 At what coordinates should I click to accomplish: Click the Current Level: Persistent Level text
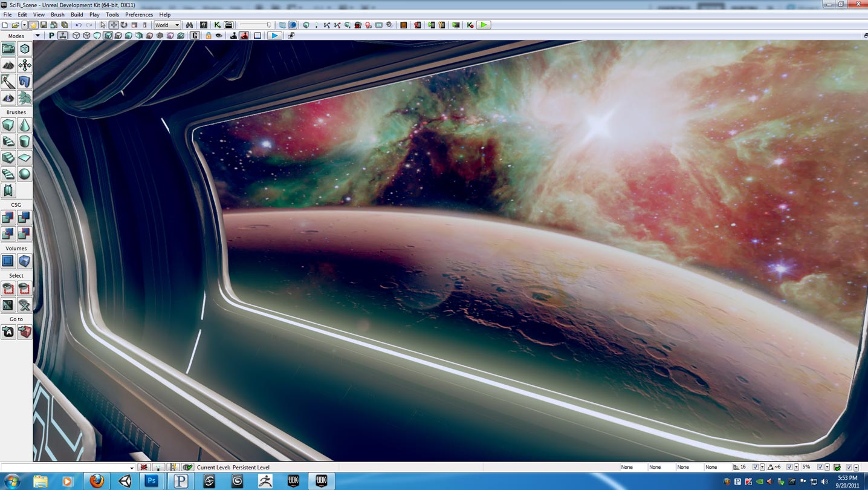point(233,468)
